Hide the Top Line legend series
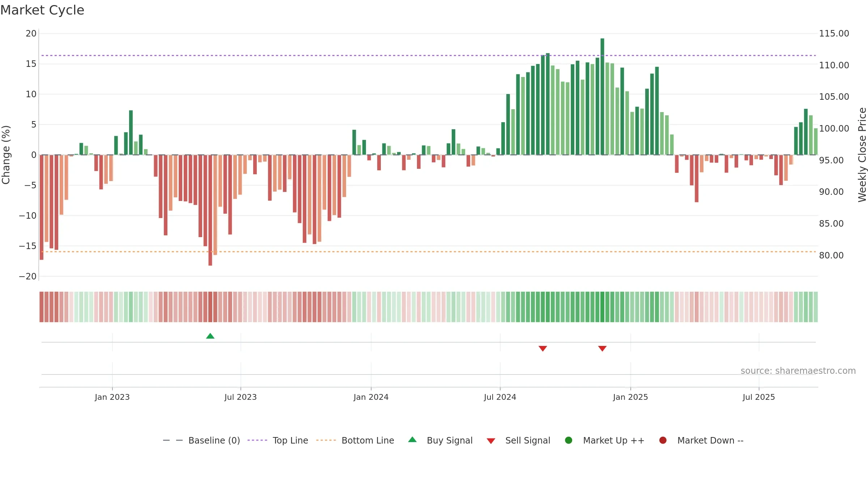This screenshot has width=868, height=488. [x=278, y=440]
